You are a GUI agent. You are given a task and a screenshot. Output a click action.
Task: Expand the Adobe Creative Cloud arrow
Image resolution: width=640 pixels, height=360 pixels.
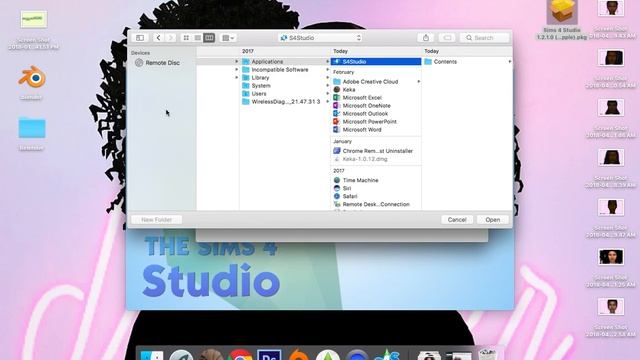pos(418,82)
